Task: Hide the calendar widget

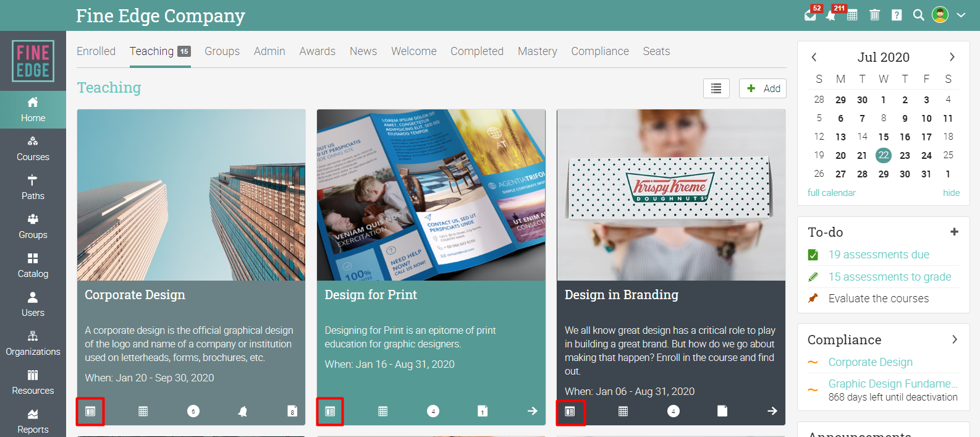Action: [952, 193]
